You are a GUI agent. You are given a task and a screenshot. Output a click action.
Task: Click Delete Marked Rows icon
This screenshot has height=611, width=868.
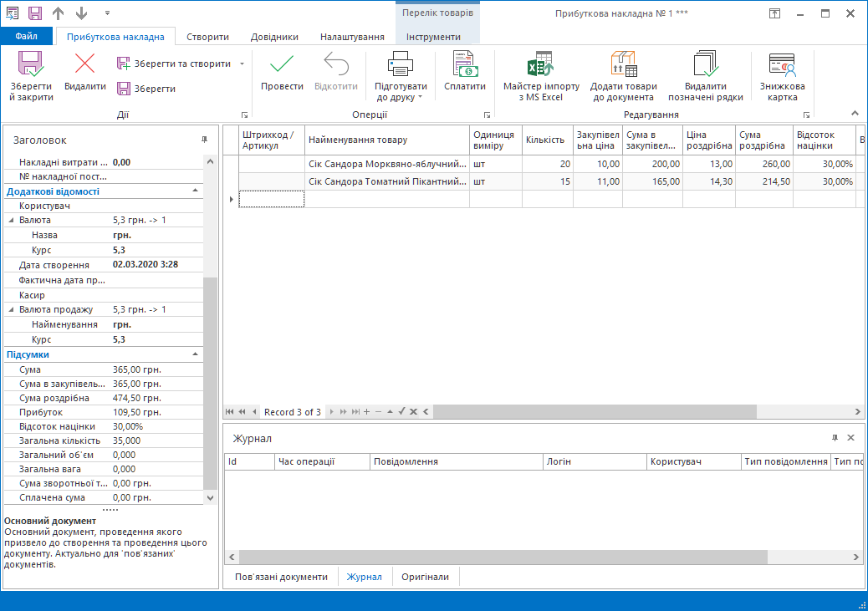pyautogui.click(x=705, y=65)
